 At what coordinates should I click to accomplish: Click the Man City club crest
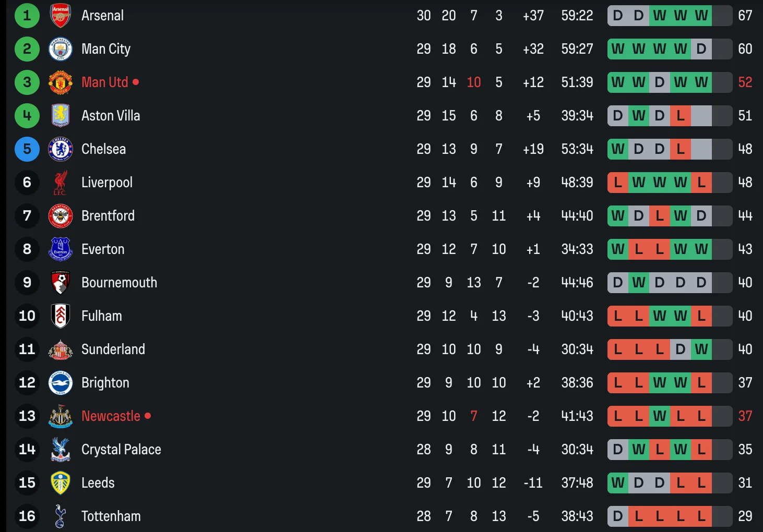point(61,49)
